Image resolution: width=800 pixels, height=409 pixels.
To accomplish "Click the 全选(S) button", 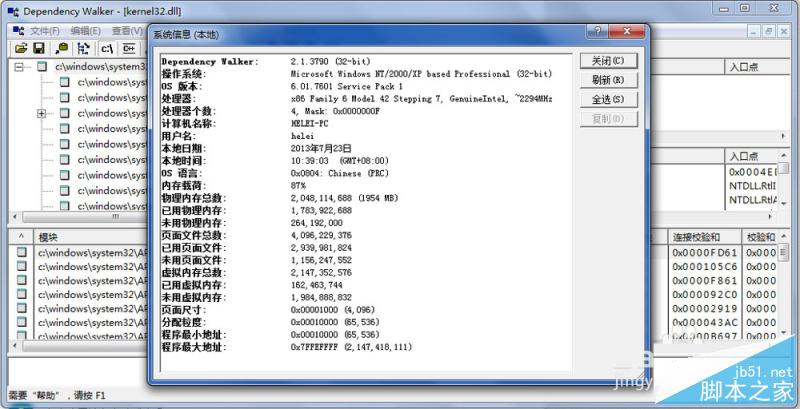I will pos(608,100).
